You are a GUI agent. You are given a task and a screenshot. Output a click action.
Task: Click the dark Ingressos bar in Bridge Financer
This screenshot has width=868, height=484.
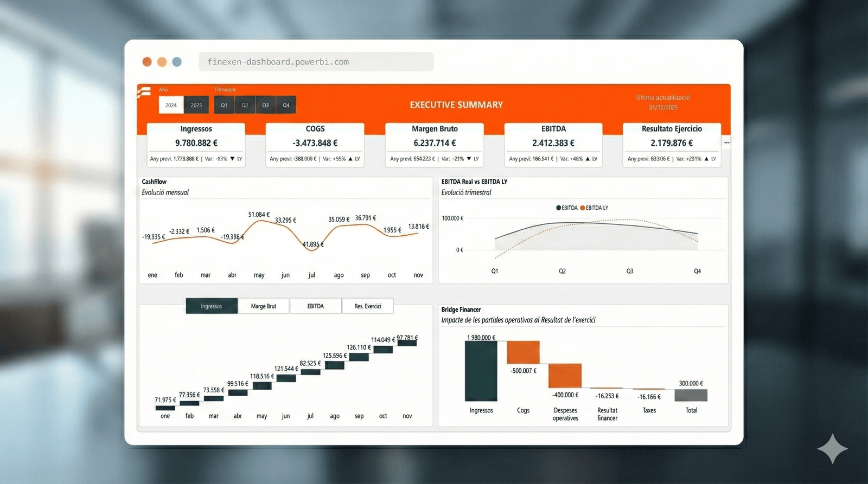click(x=481, y=371)
